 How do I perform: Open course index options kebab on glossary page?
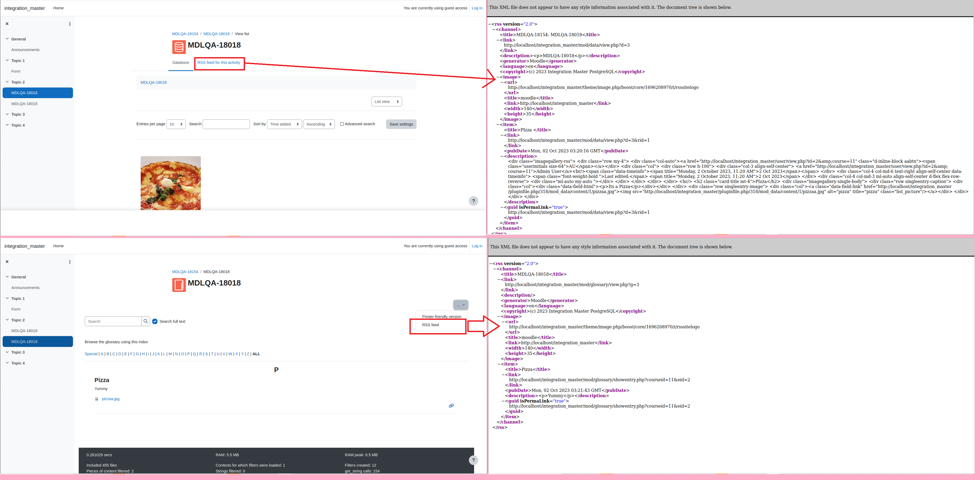pyautogui.click(x=70, y=262)
